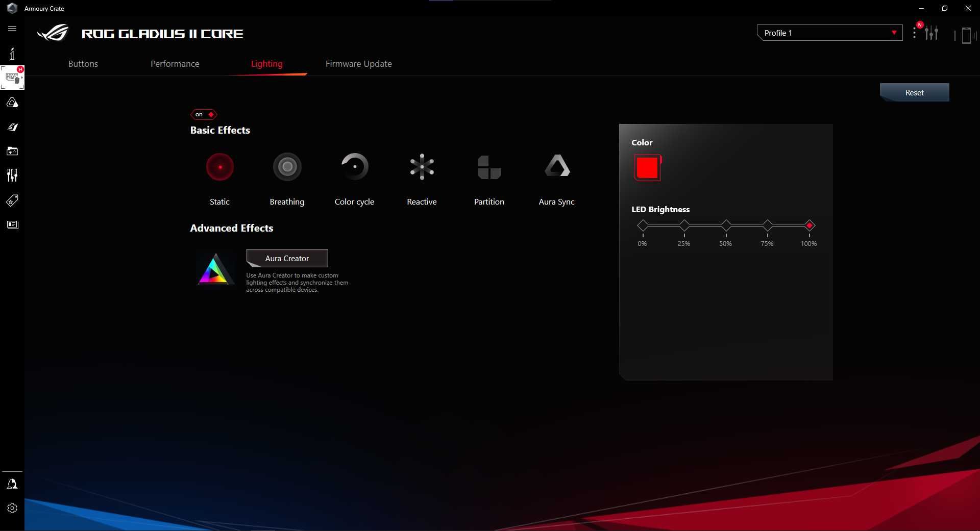Click the Reset button

pos(915,92)
